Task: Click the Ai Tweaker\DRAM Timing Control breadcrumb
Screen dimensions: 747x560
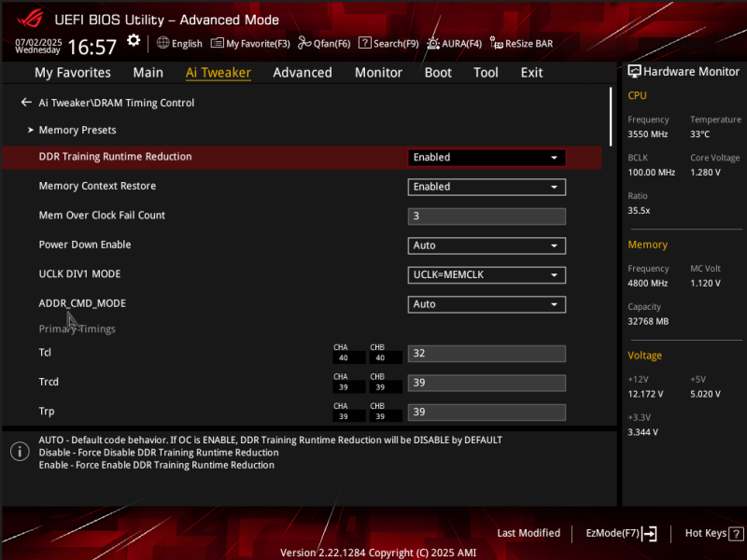Action: tap(116, 103)
